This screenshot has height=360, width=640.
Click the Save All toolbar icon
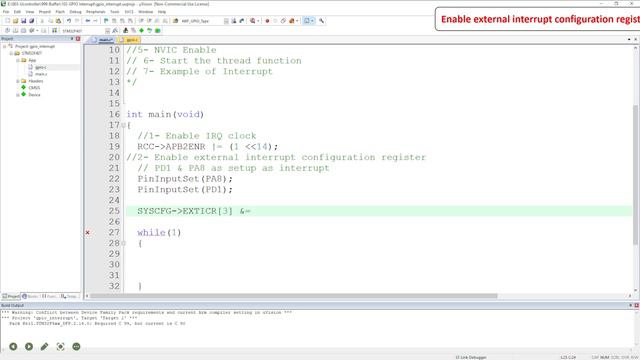coord(31,21)
